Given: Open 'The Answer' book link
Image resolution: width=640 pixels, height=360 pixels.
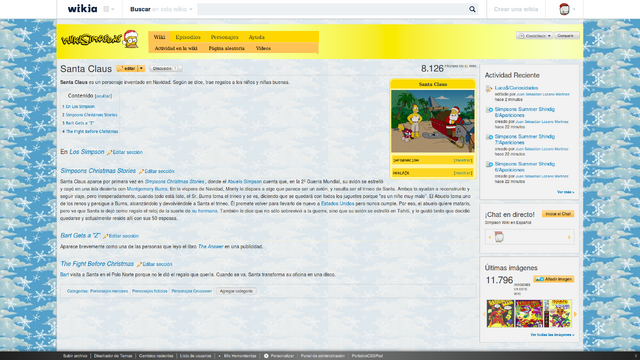Looking at the screenshot, I should (x=211, y=247).
